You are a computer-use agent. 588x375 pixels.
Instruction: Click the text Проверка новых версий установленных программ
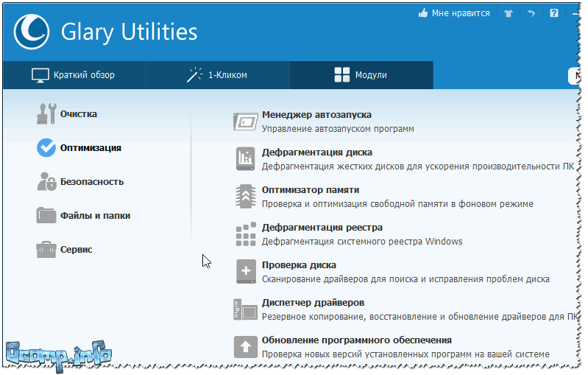click(x=368, y=354)
